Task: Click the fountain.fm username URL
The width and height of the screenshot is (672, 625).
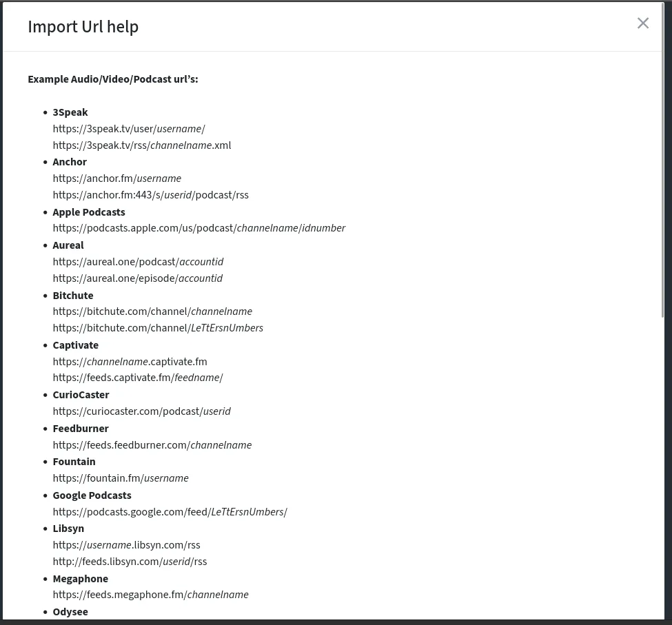Action: point(121,478)
